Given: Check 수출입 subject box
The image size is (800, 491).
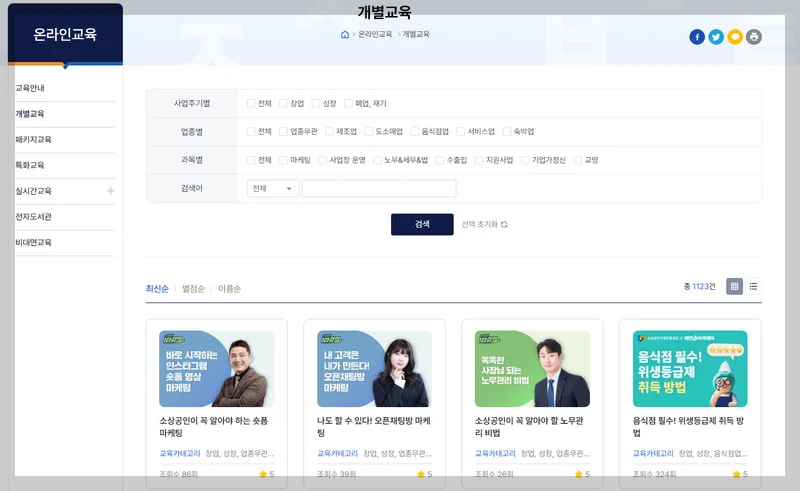Looking at the screenshot, I should pyautogui.click(x=440, y=160).
